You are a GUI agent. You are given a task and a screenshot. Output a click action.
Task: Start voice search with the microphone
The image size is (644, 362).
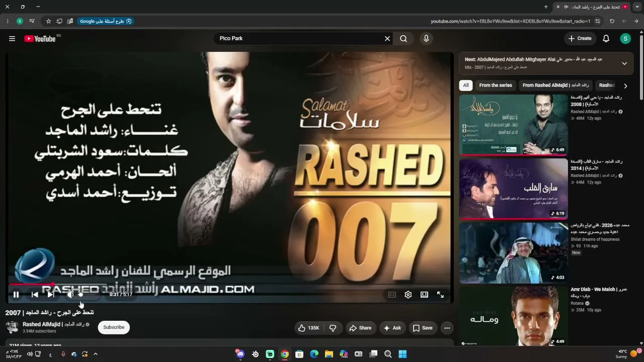(x=426, y=39)
